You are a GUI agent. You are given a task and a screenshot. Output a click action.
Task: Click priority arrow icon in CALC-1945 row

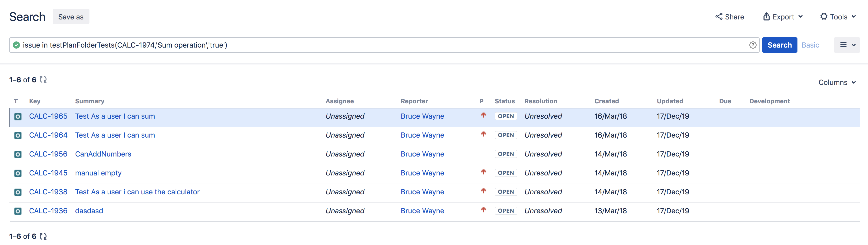[484, 172]
